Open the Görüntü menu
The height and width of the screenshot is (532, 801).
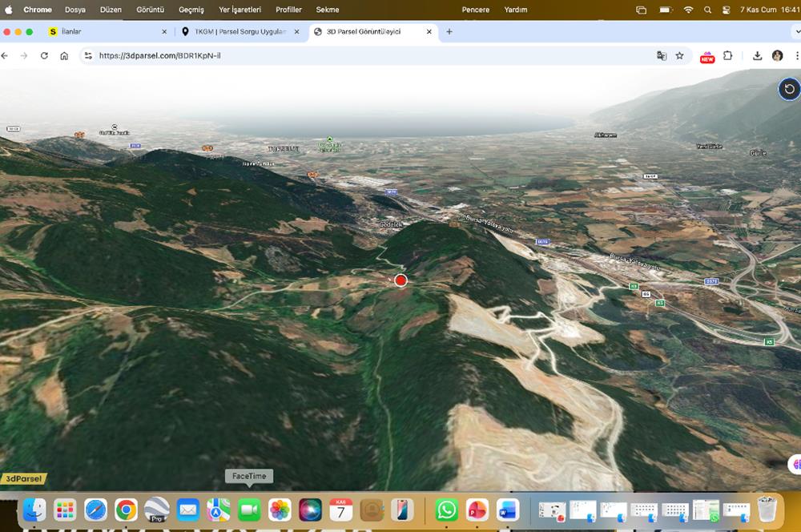pyautogui.click(x=151, y=10)
